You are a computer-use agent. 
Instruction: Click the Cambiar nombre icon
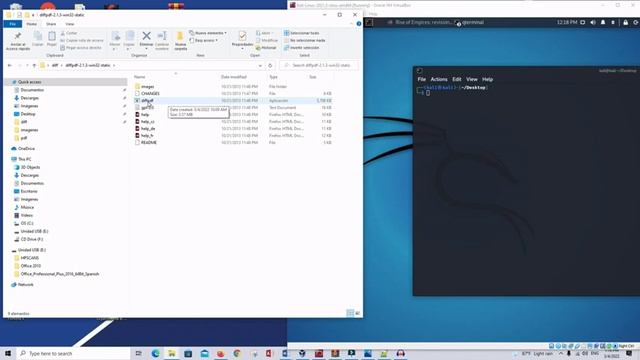[162, 36]
